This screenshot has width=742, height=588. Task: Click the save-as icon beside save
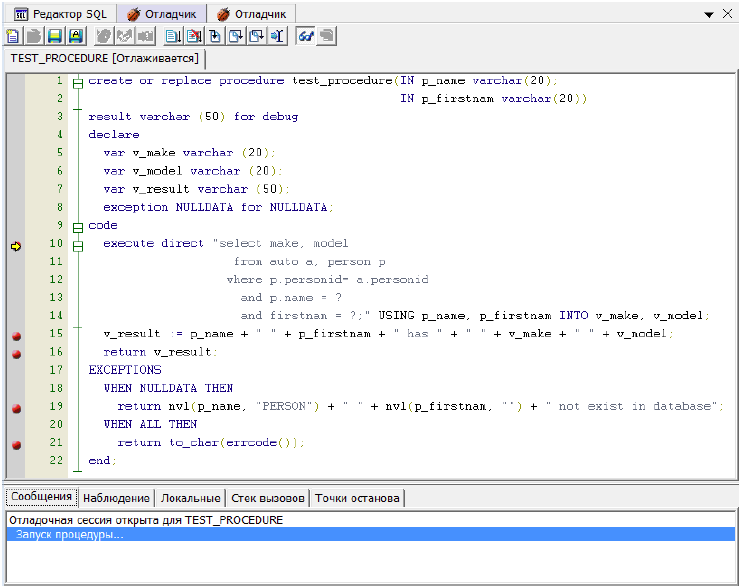click(75, 36)
